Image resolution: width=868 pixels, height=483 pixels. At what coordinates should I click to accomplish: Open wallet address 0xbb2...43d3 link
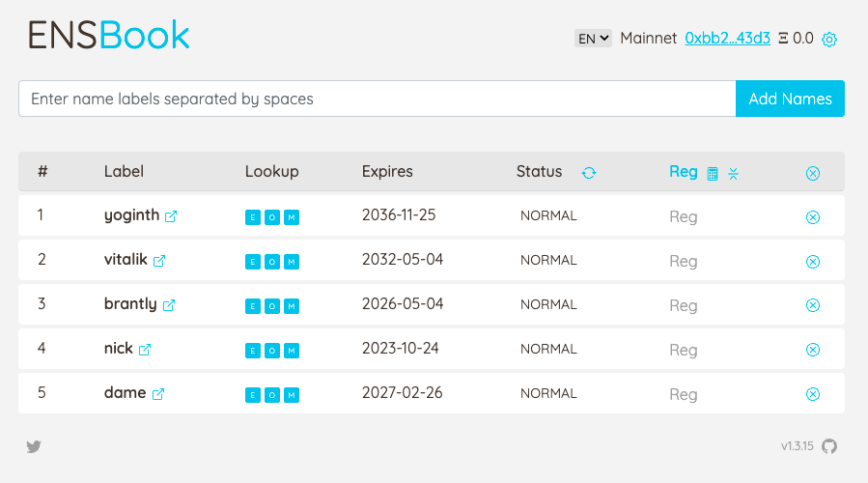(727, 39)
